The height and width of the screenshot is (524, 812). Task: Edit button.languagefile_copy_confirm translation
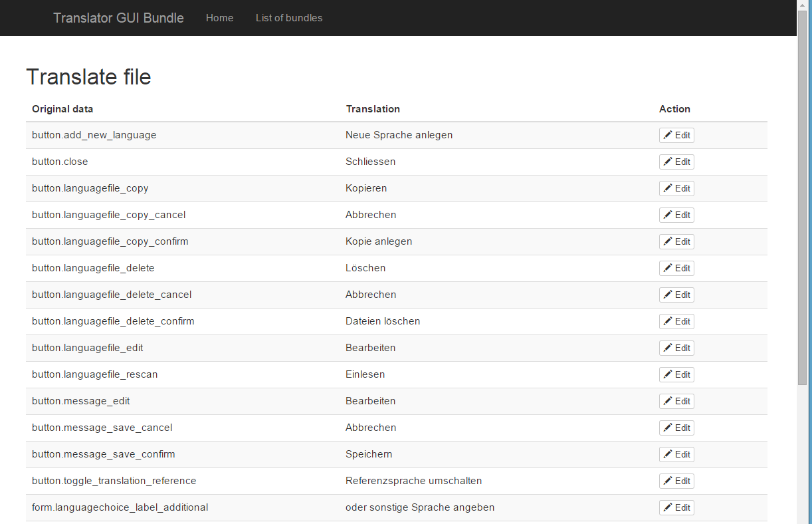pyautogui.click(x=676, y=241)
